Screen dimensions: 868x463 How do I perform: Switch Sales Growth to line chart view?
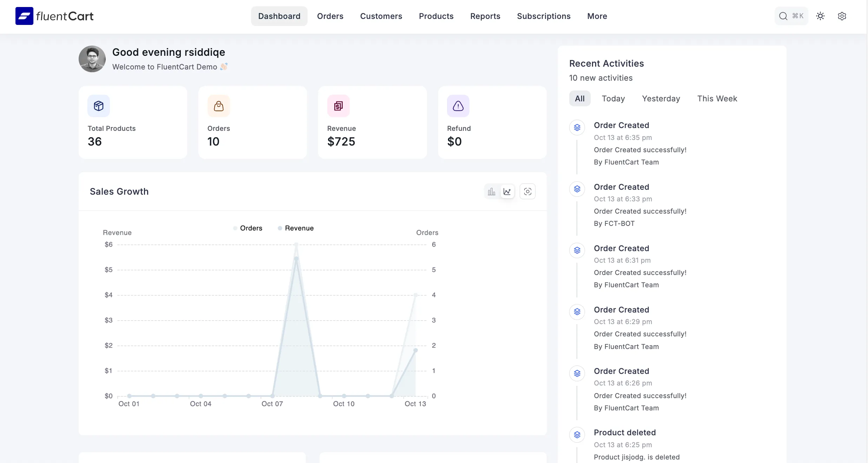point(507,192)
